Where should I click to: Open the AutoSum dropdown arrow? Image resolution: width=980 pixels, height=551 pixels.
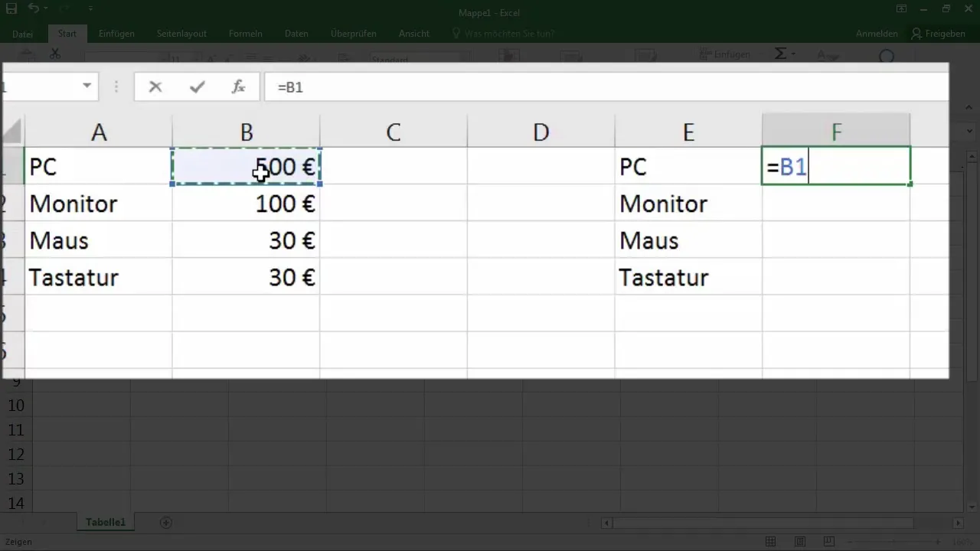coord(794,54)
